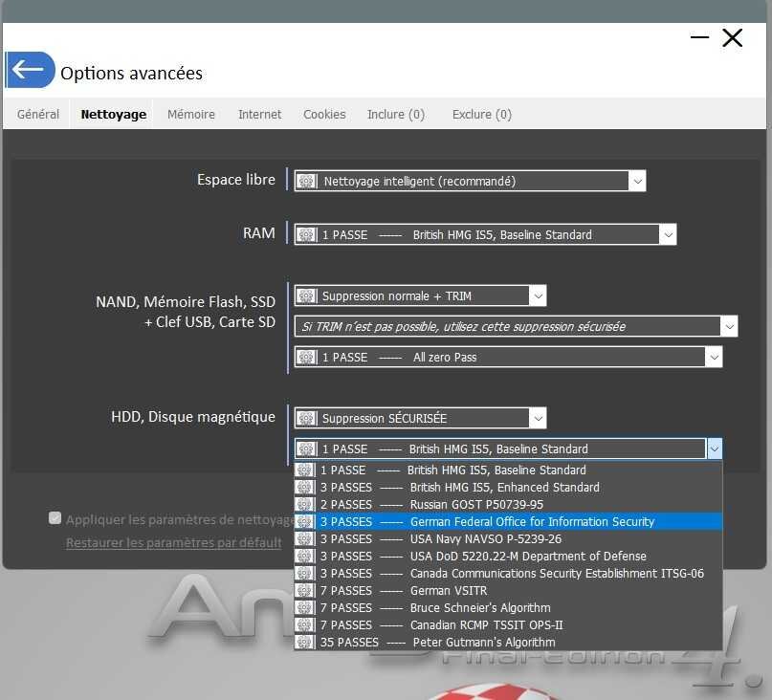Toggle the Appliquer les paramètres de nettoyage checkbox
This screenshot has height=700, width=772.
pyautogui.click(x=55, y=518)
